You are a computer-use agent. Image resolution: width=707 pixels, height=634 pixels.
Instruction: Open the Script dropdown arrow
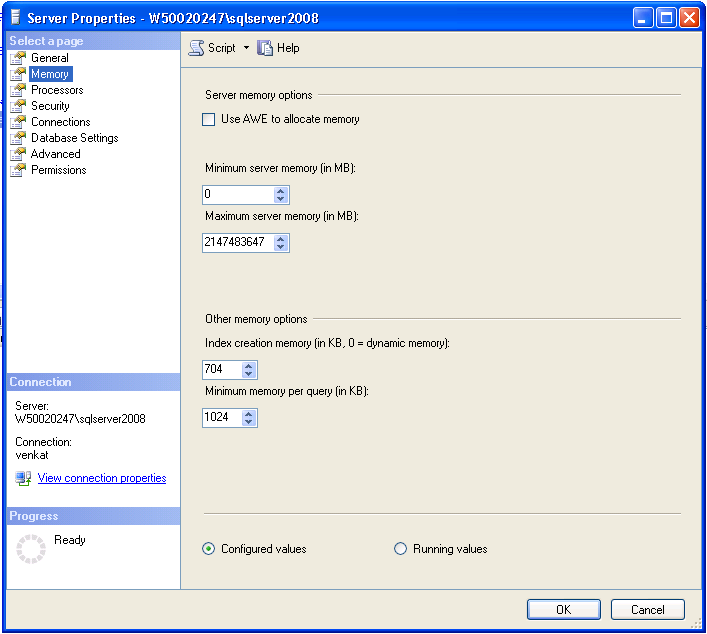(x=246, y=47)
